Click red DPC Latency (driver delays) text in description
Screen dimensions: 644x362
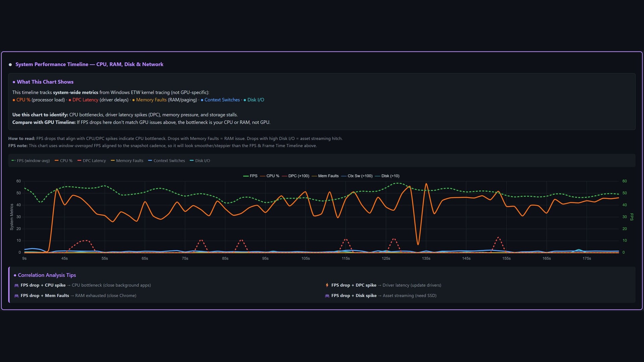85,100
